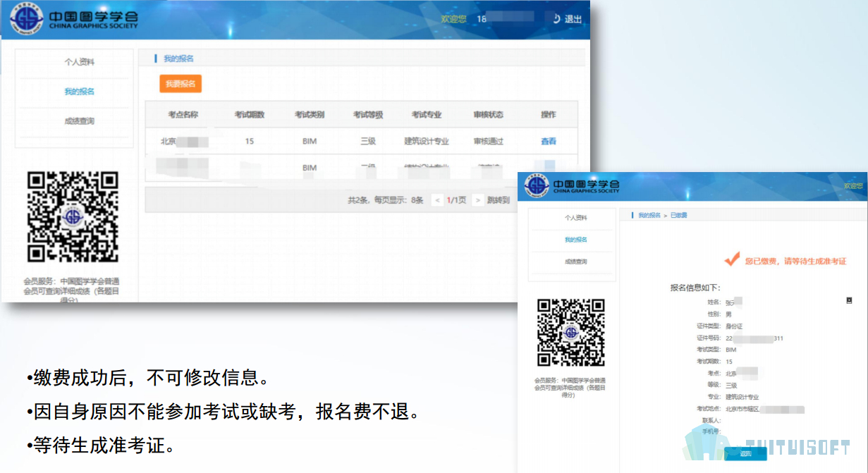Image resolution: width=868 pixels, height=473 pixels.
Task: Click 三级 cell in first table row
Action: click(x=368, y=141)
